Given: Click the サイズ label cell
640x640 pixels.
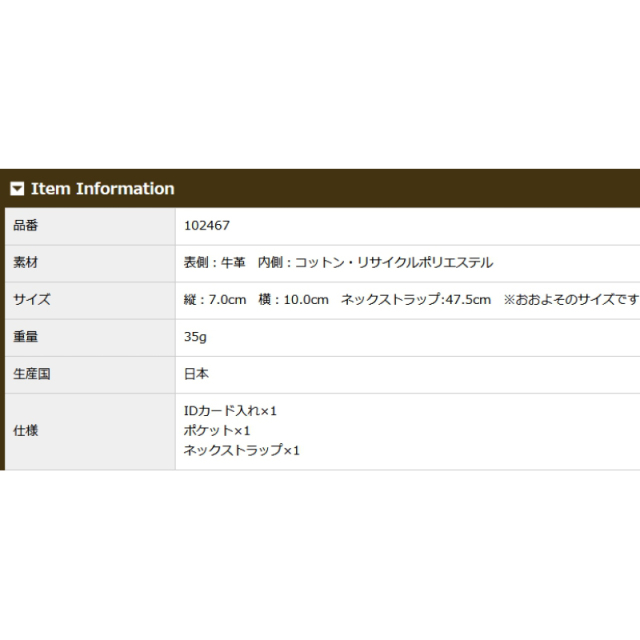Looking at the screenshot, I should point(90,300).
